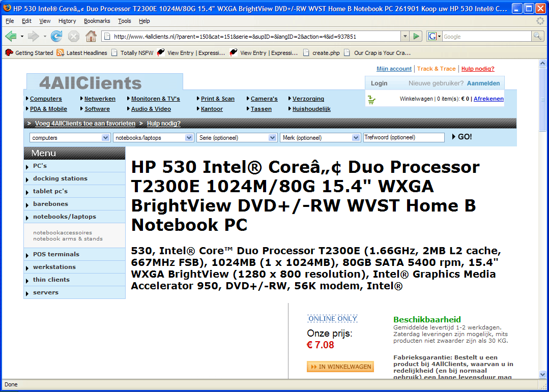Screen dimensions: 549x392
Task: Open the PDA & Mobile navigation link
Action: 48,109
